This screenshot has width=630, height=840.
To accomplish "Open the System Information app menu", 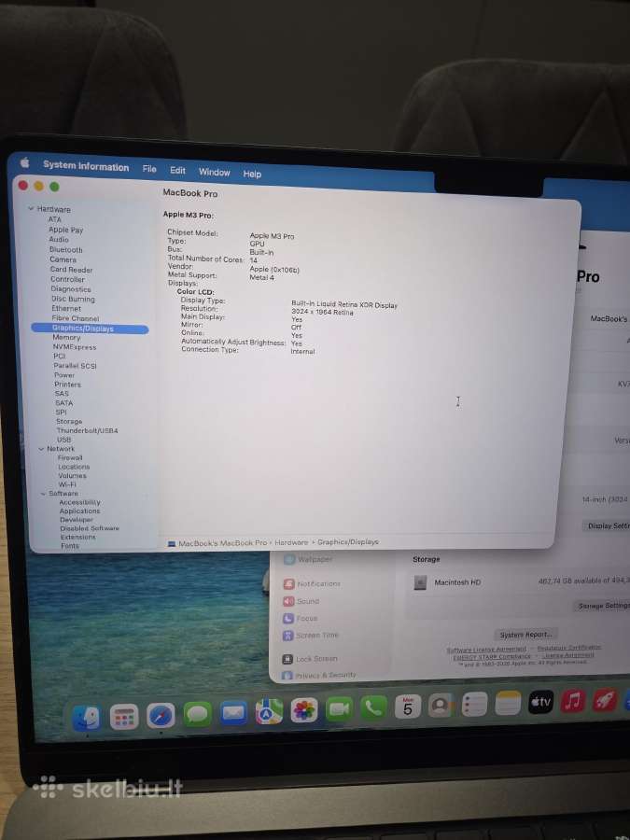I will tap(86, 166).
